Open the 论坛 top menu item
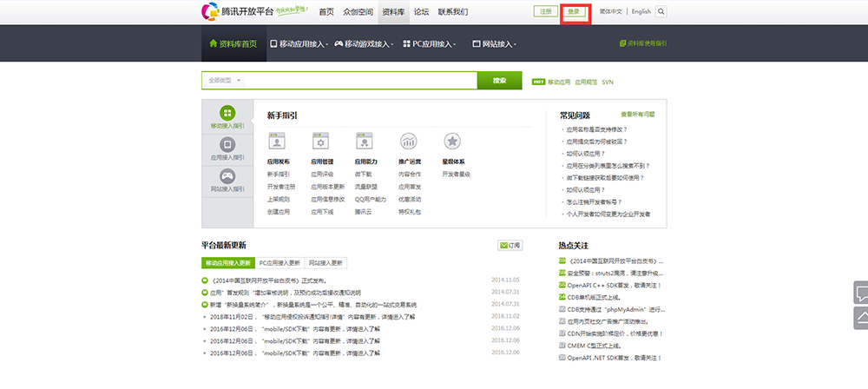 [421, 12]
